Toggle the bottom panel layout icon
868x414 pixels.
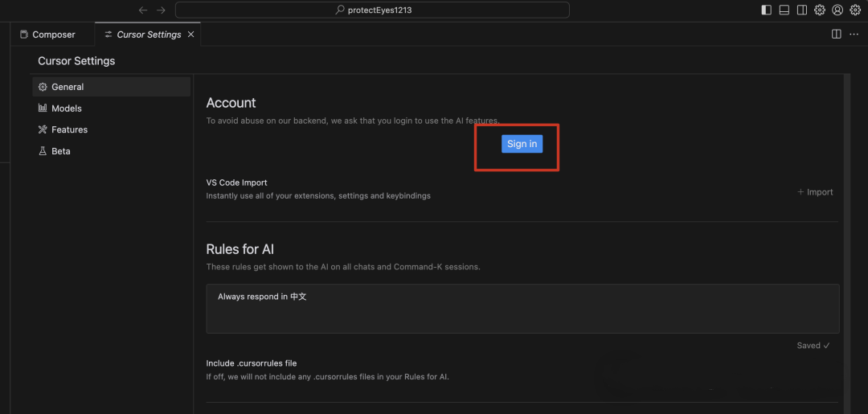point(784,10)
